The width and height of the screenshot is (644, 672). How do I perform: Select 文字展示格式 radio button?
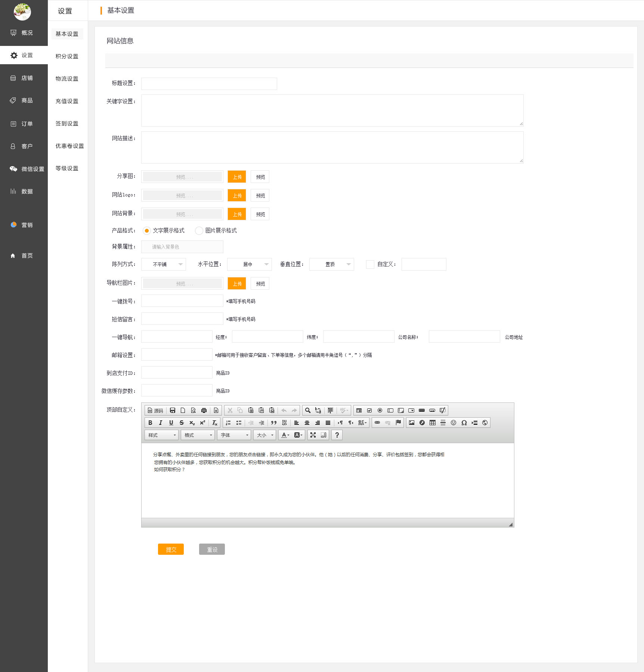[147, 231]
